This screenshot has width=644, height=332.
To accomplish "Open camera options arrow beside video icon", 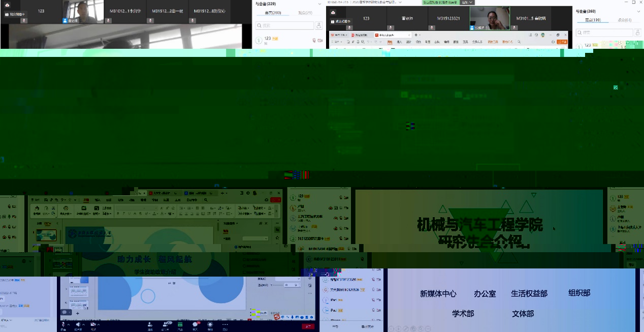I will point(99,324).
